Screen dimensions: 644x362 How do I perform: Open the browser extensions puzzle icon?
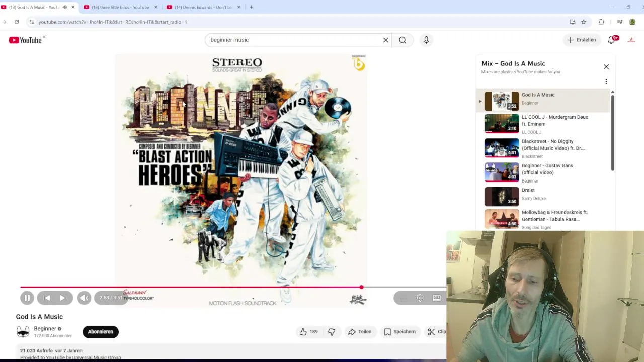(601, 22)
